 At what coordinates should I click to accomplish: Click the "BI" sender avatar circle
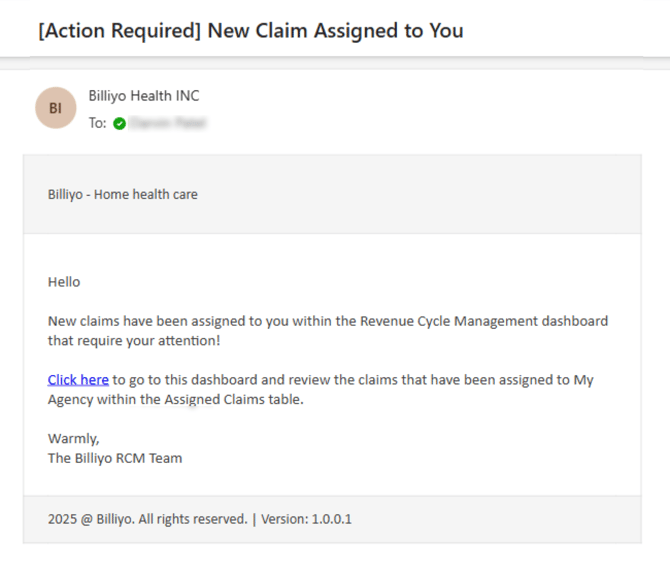(x=55, y=108)
